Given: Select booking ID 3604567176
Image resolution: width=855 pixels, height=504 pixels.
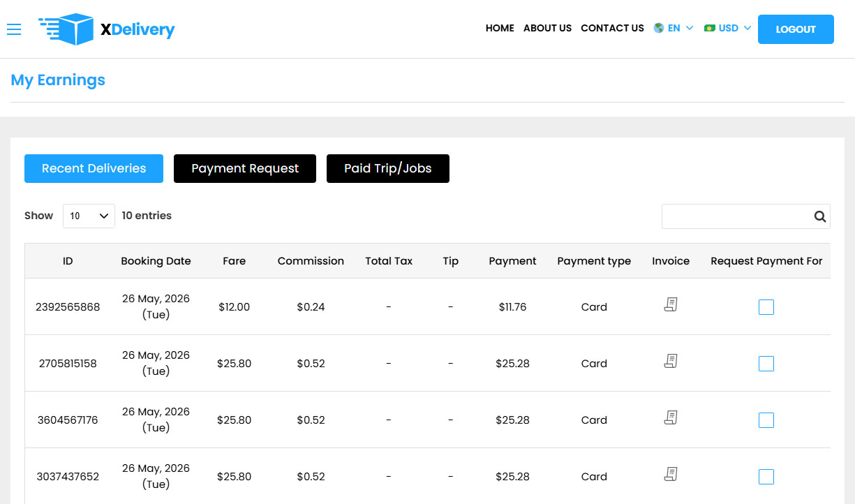Looking at the screenshot, I should point(68,420).
